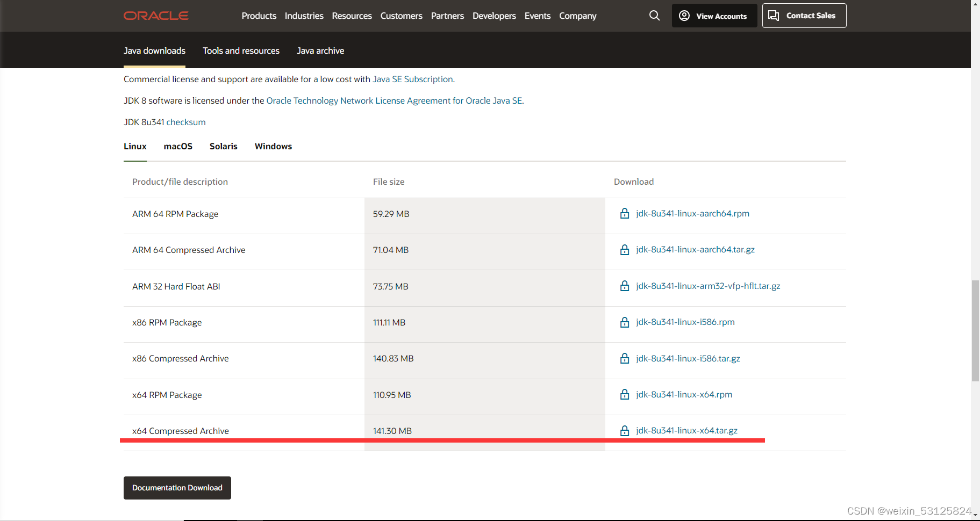Open Oracle Technology Network License Agreement link
Viewport: 980px width, 521px height.
(x=394, y=100)
